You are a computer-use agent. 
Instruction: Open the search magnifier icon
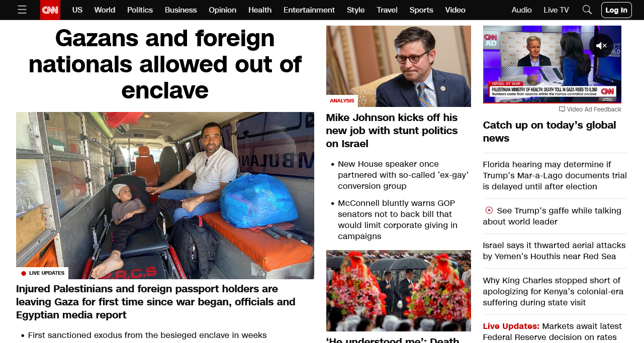pos(587,10)
